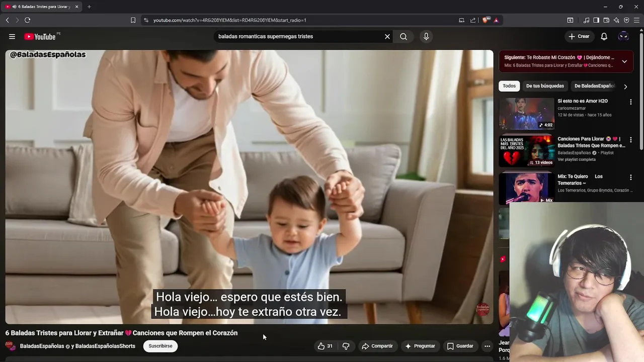Click the BaladasEspañolas channel name link
Screen dimensions: 644x362
tap(42, 346)
